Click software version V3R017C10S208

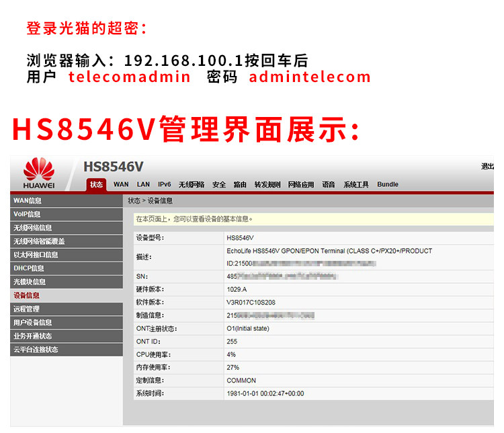pyautogui.click(x=251, y=302)
